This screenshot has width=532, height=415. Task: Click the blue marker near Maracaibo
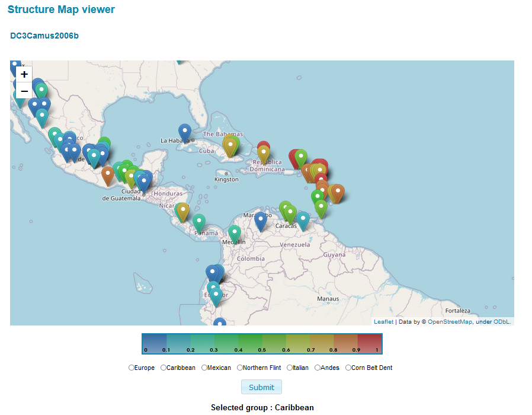(261, 222)
